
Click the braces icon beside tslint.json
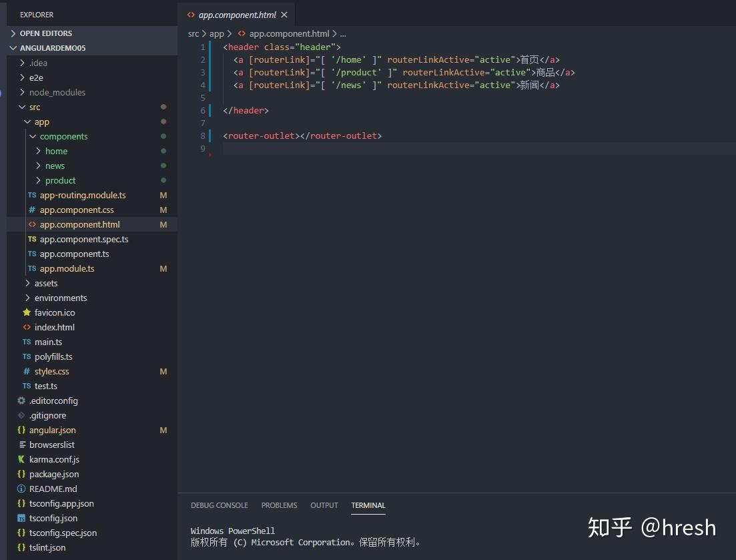point(21,547)
